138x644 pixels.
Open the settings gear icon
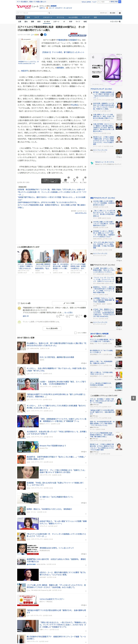pyautogui.click(x=120, y=13)
